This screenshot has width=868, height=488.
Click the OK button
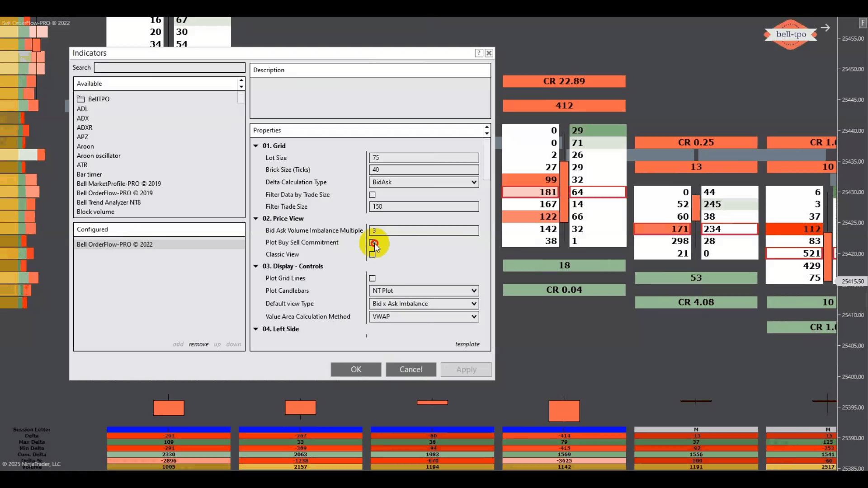[x=356, y=369]
